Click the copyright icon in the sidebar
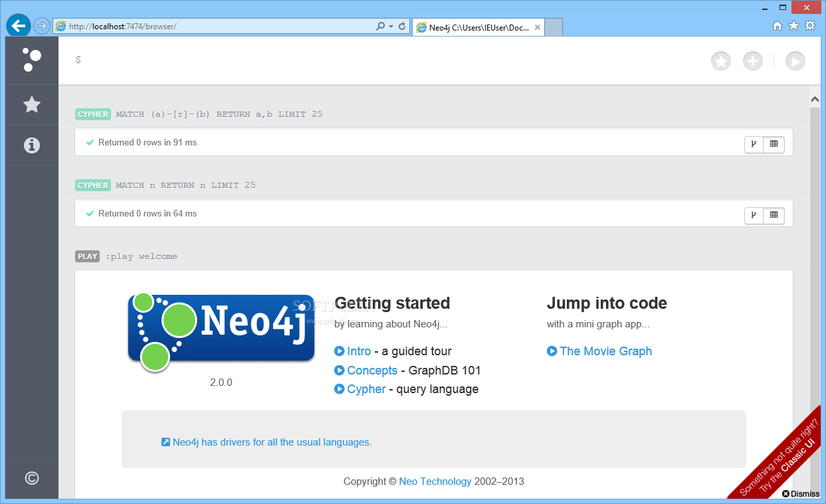 pyautogui.click(x=31, y=478)
